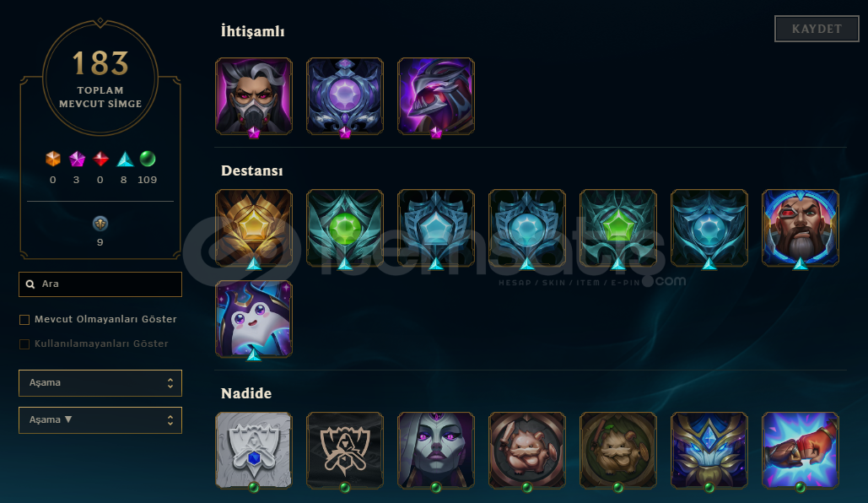
Task: Pick the purple-eyed pale woman icon
Action: [435, 451]
